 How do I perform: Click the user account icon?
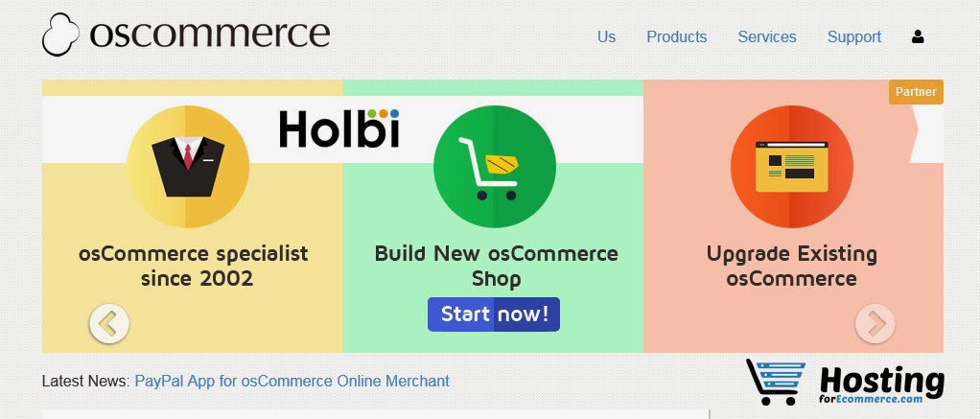pos(918,37)
